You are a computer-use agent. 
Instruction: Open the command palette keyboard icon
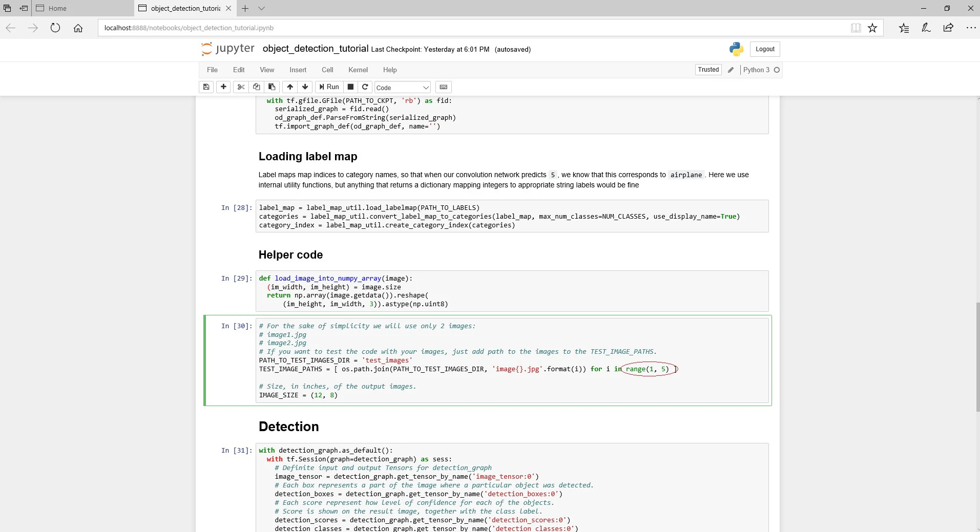pos(444,87)
